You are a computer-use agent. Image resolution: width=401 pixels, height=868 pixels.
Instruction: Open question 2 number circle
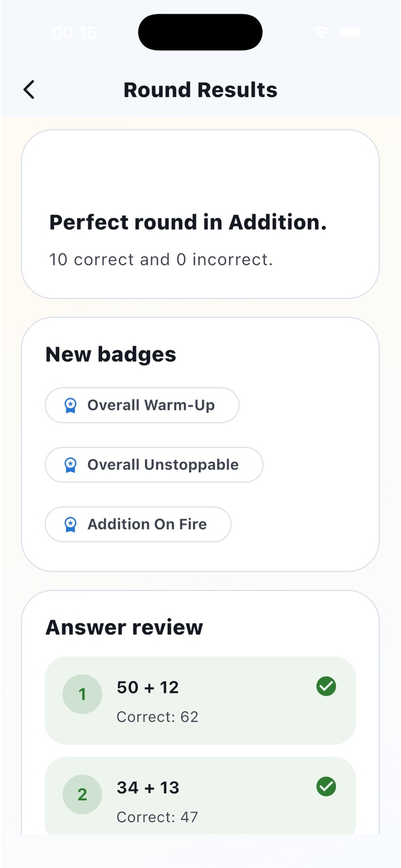click(x=82, y=795)
